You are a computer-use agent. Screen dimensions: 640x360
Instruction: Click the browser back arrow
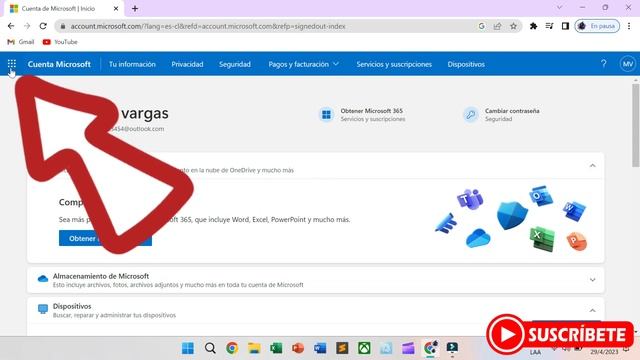[11, 26]
